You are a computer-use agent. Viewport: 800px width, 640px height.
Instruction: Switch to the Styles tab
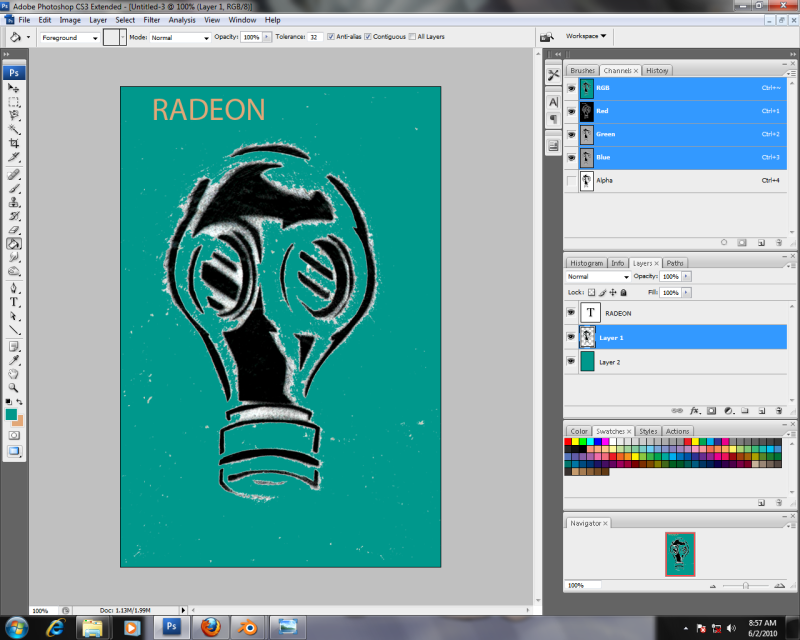[648, 431]
